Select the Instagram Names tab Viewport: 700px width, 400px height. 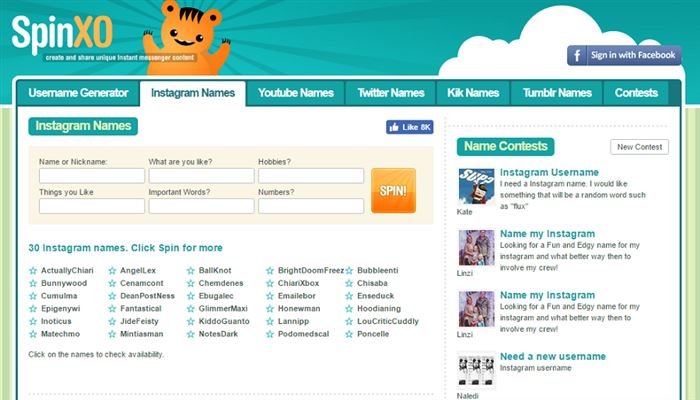click(193, 93)
